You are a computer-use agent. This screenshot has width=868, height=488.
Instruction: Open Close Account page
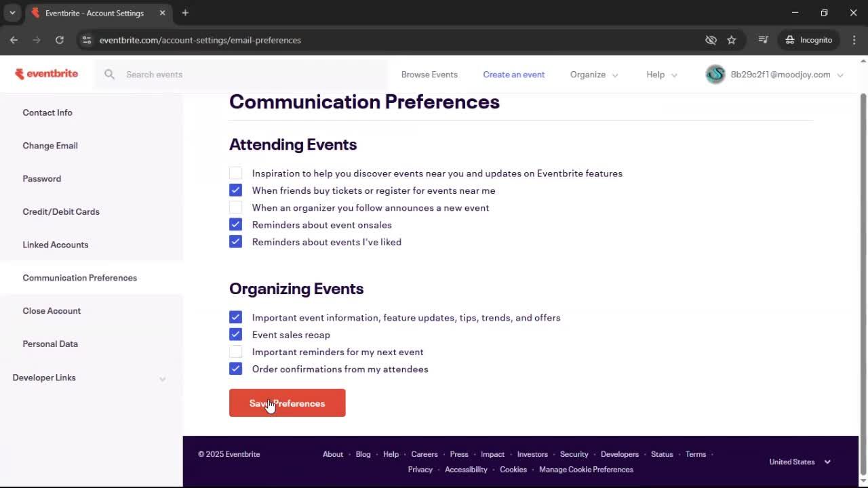pyautogui.click(x=52, y=311)
